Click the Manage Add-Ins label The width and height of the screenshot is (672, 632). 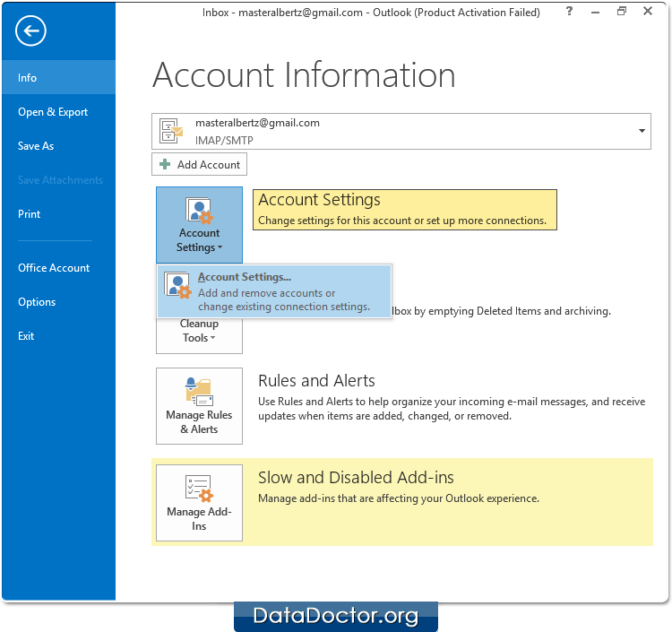click(x=199, y=519)
